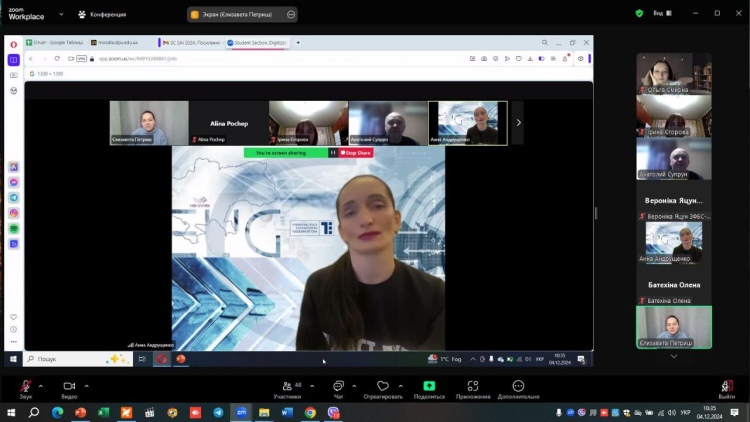
Task: Click the green security shield icon
Action: click(639, 14)
